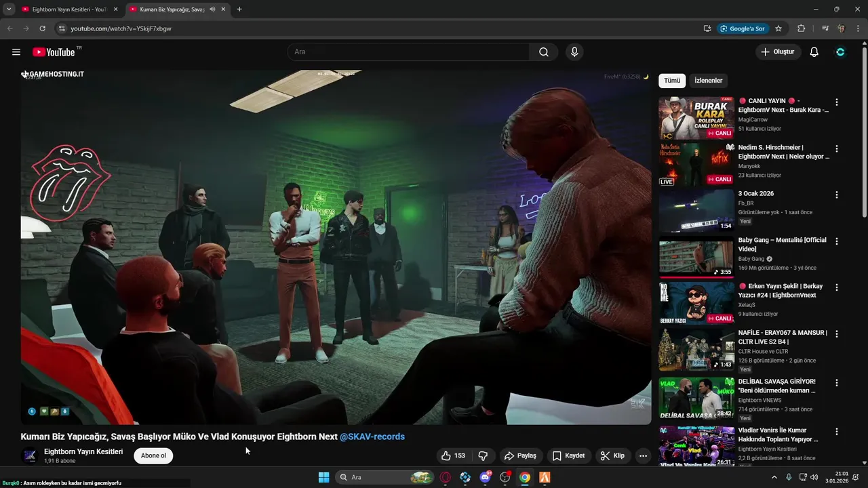Screen dimensions: 868x488
Task: Open the volume control in system tray
Action: 814,477
